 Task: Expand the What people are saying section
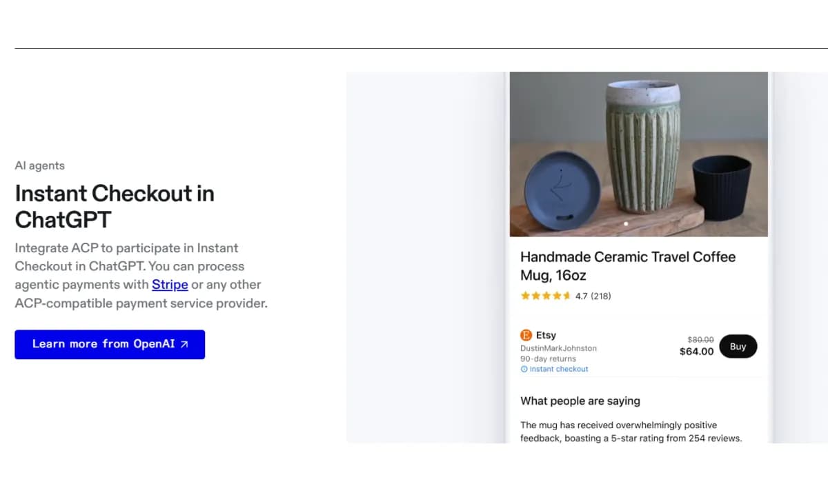point(580,401)
